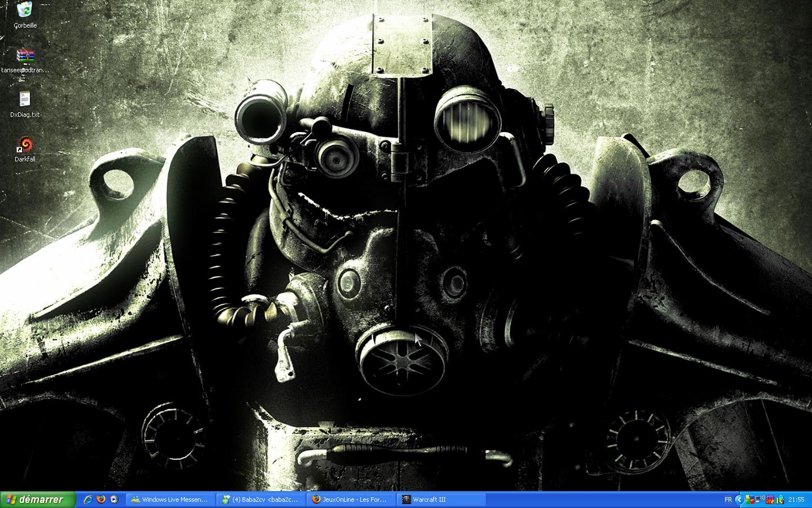This screenshot has width=812, height=508.
Task: Expand hidden system tray icons arrow
Action: pos(739,500)
